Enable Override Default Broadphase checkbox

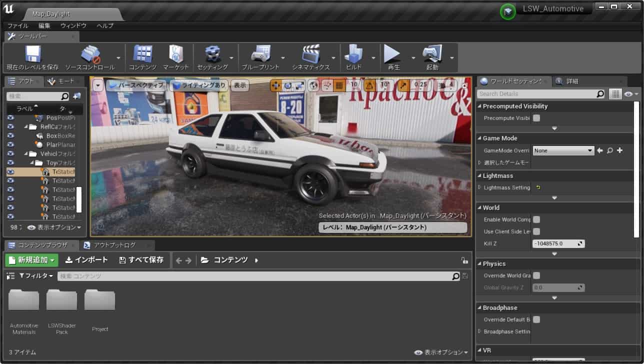pos(536,319)
